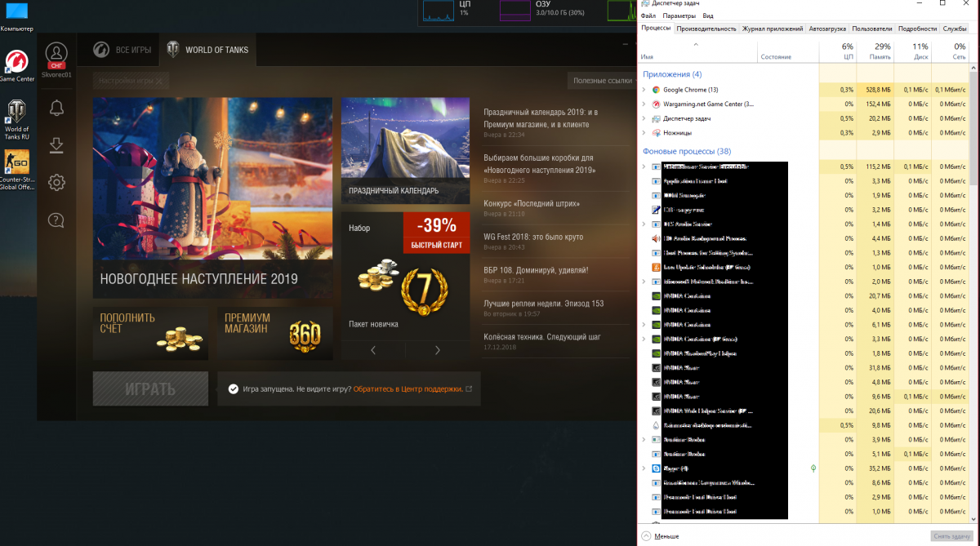The height and width of the screenshot is (546, 980).
Task: Click the green leaf status icon in Skype row
Action: (813, 468)
